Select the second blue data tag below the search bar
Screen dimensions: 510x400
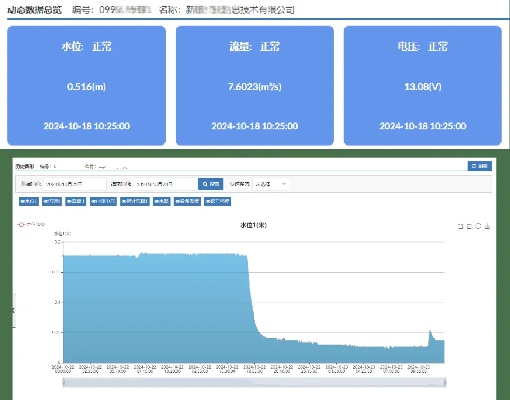click(x=52, y=201)
